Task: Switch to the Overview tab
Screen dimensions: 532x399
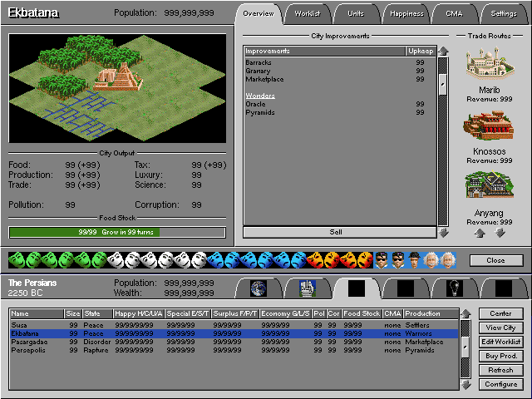Action: pos(259,14)
